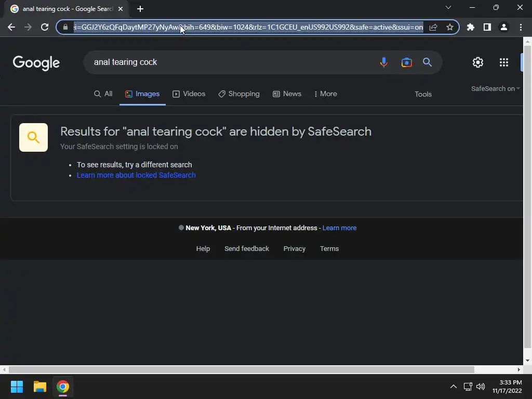Open Google quick settings gear
Viewport: 532px width, 399px height.
tap(478, 62)
